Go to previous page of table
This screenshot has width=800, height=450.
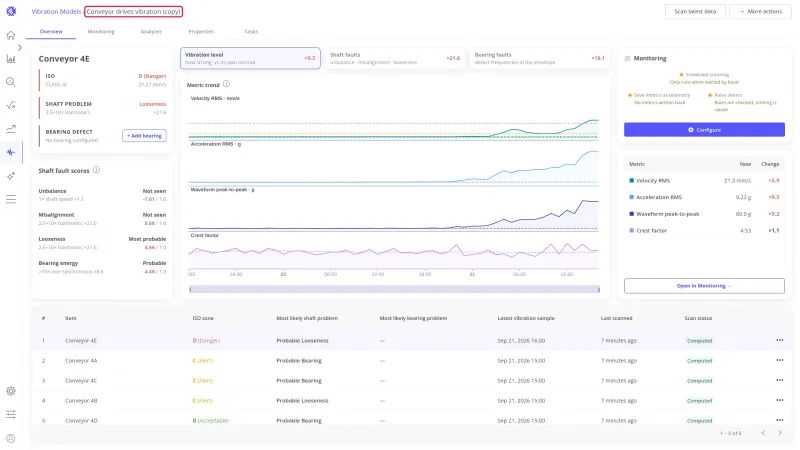[x=763, y=433]
